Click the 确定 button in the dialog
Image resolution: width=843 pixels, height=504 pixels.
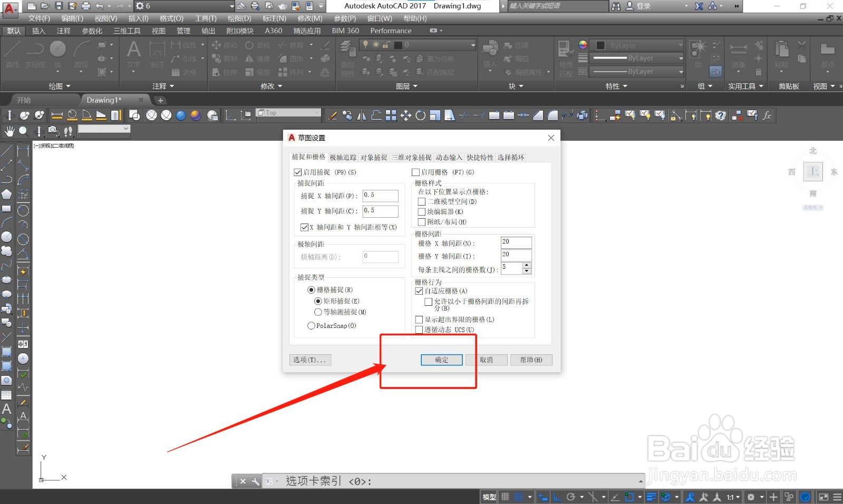pyautogui.click(x=442, y=360)
